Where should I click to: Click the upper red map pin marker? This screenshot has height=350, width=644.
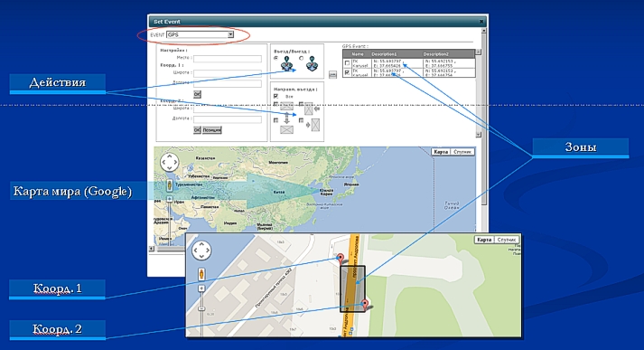pyautogui.click(x=341, y=258)
